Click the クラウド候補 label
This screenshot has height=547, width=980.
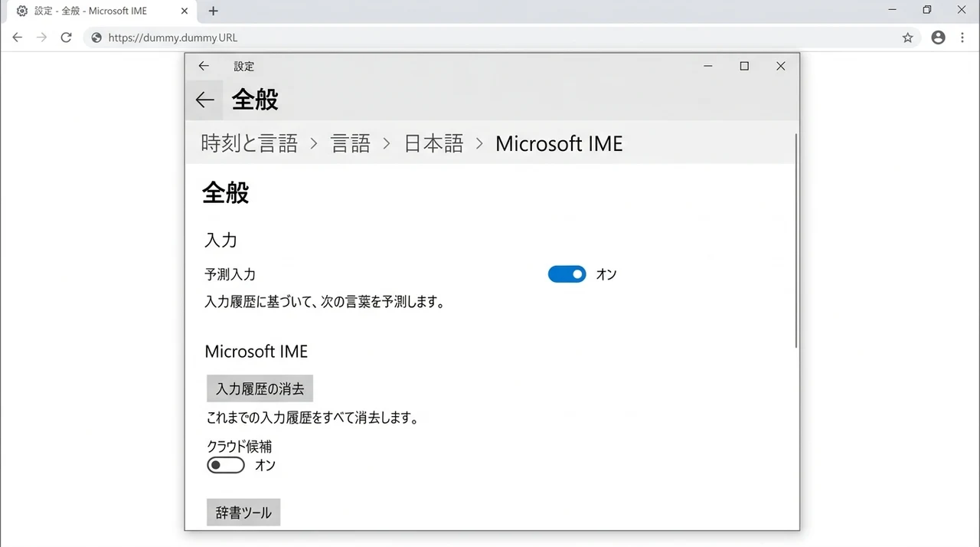point(240,447)
